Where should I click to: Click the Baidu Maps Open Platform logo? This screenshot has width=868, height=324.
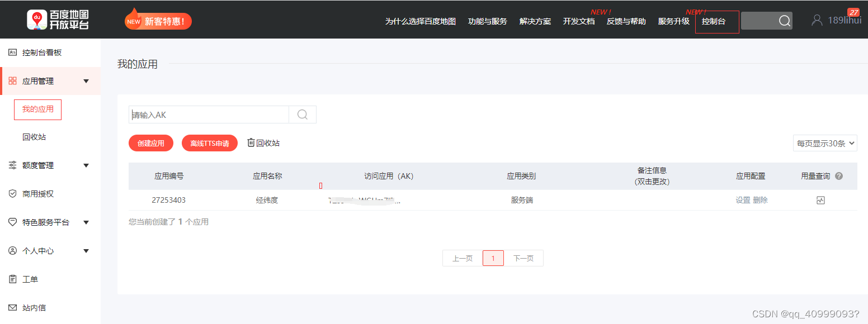click(58, 20)
